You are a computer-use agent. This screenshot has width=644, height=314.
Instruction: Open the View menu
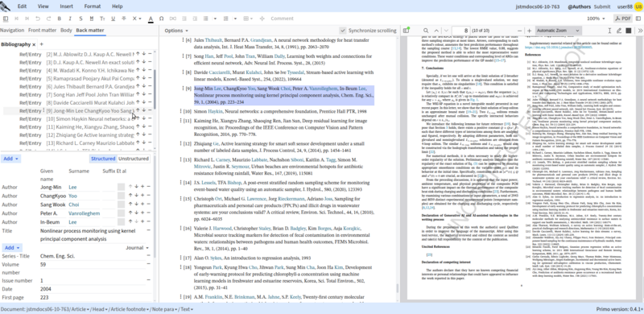(43, 6)
